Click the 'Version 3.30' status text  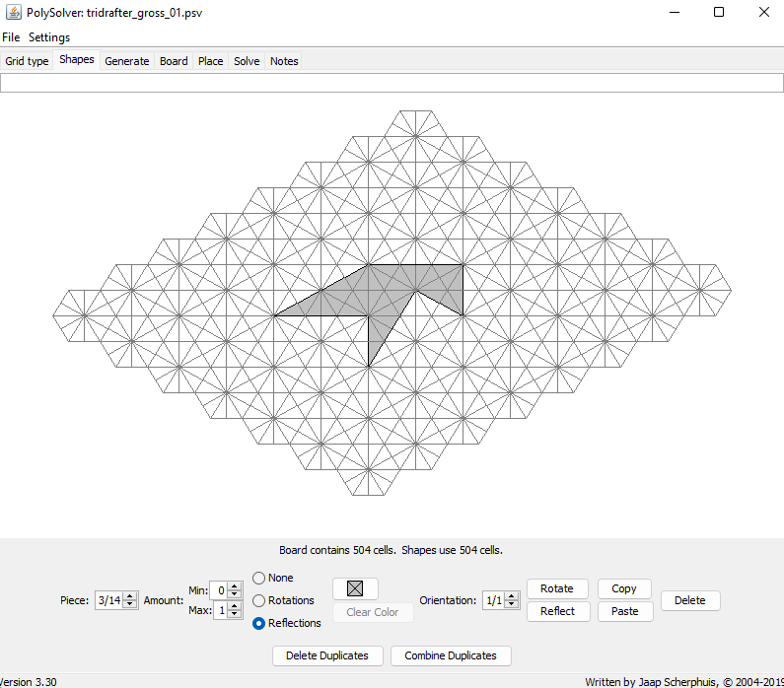coord(28,682)
